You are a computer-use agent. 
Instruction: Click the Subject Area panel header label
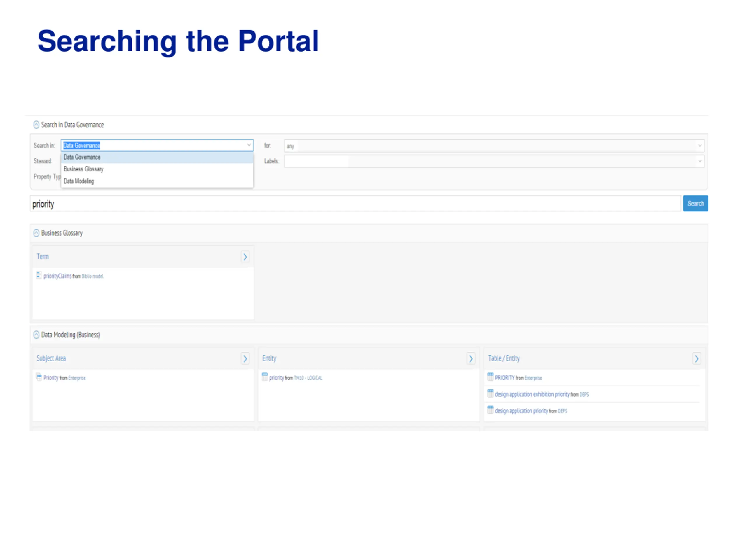click(51, 358)
